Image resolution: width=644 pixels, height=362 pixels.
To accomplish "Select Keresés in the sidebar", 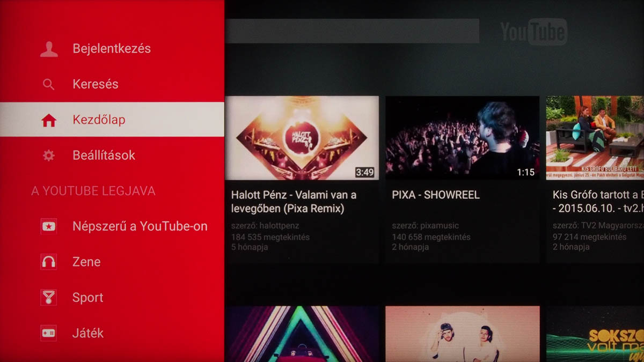I will [96, 84].
